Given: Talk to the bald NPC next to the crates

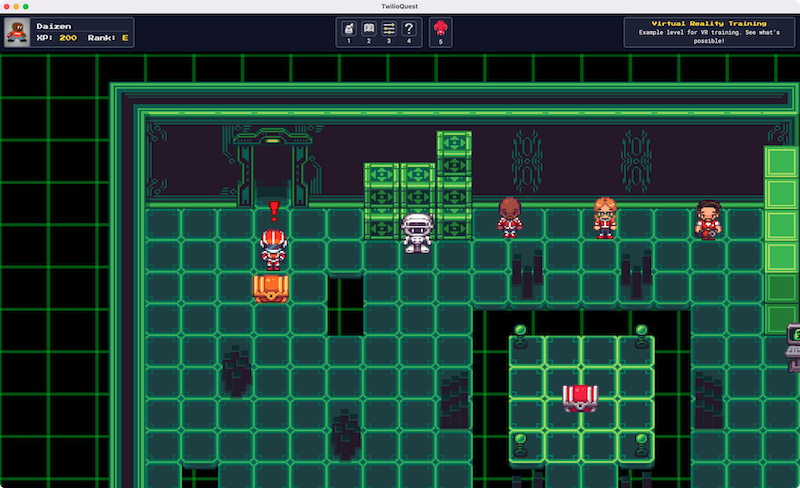Looking at the screenshot, I should click(x=510, y=217).
